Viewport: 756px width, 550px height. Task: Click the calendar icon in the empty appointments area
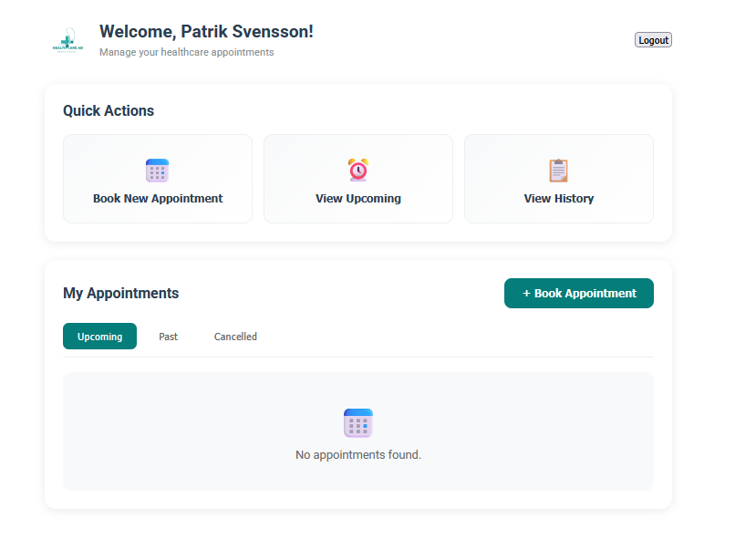tap(357, 422)
